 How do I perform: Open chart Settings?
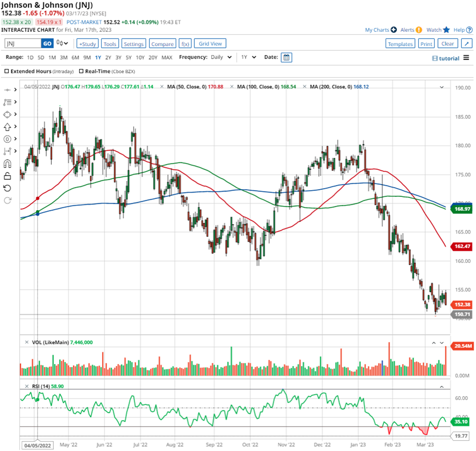coord(134,43)
